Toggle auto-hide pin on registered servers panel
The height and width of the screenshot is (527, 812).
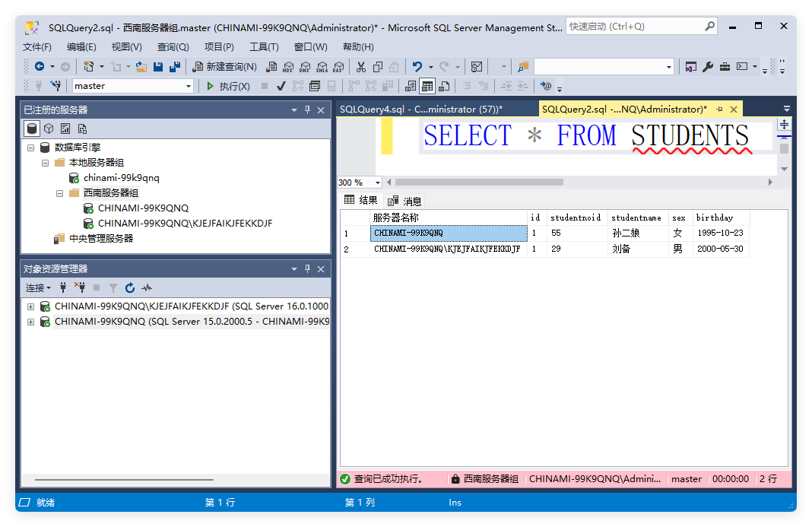(x=308, y=110)
